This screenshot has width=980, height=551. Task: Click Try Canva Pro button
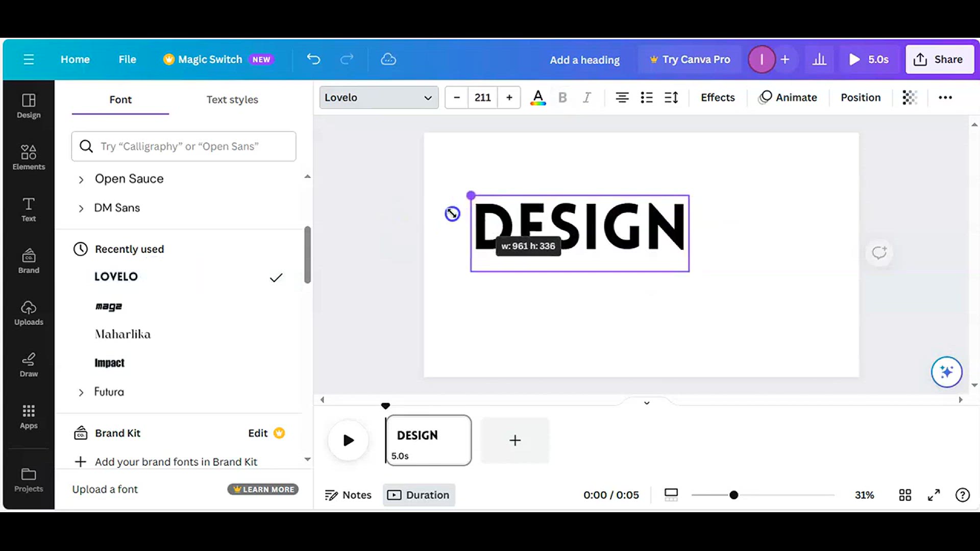690,59
